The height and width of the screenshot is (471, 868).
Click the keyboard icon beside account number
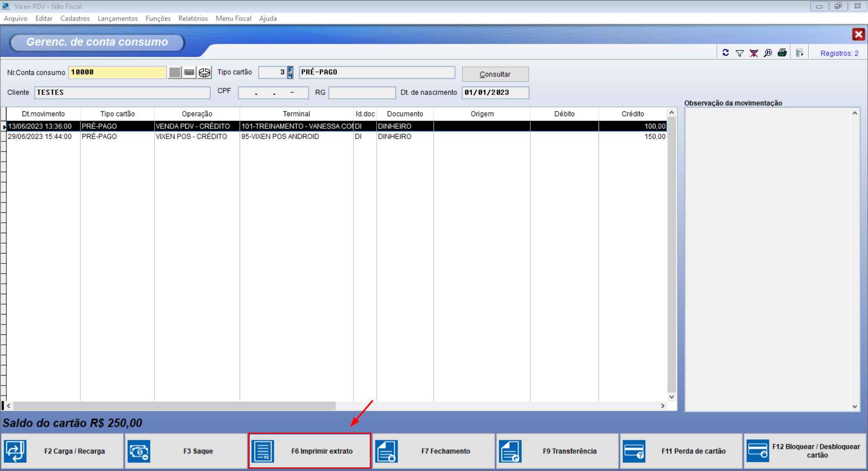point(189,72)
